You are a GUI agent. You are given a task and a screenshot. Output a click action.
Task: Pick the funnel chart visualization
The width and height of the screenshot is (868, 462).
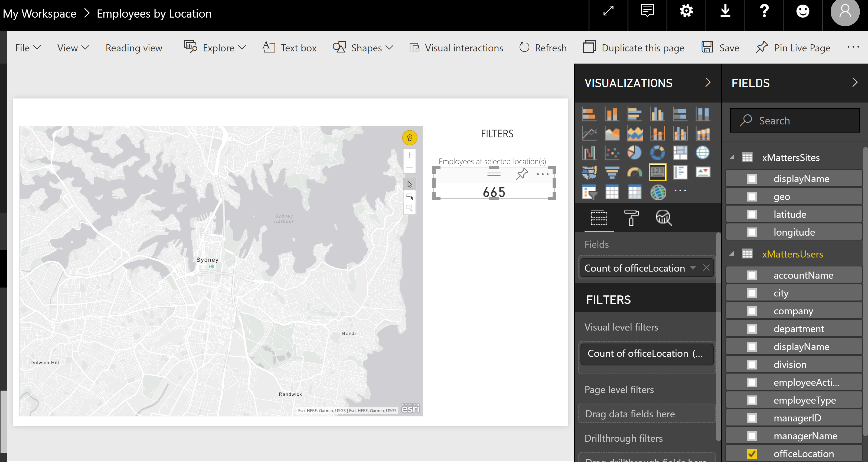tap(612, 173)
